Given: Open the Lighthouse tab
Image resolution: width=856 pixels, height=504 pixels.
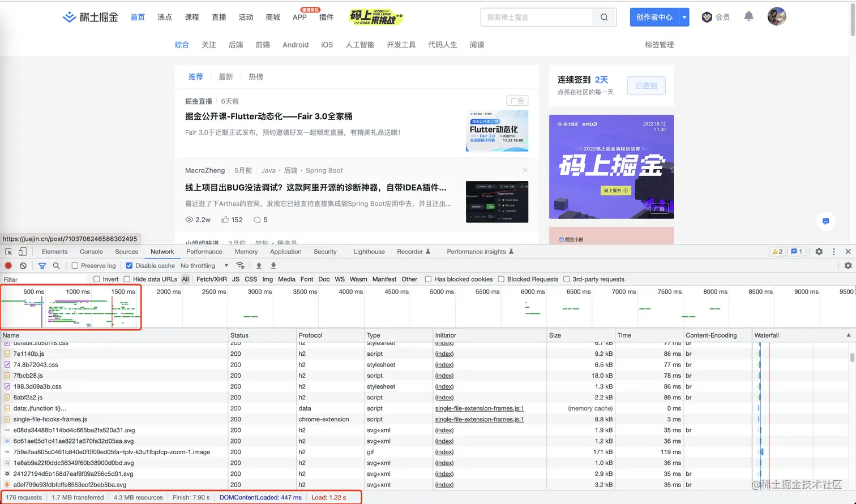Looking at the screenshot, I should tap(369, 252).
